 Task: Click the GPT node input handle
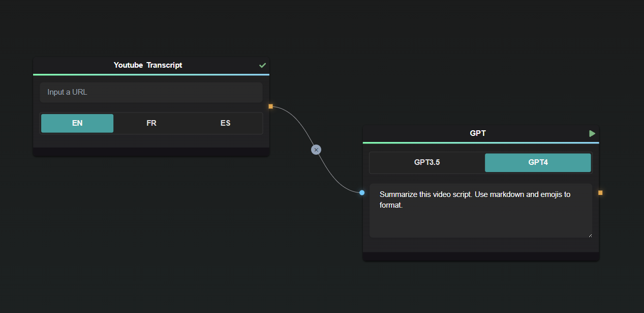pyautogui.click(x=362, y=192)
